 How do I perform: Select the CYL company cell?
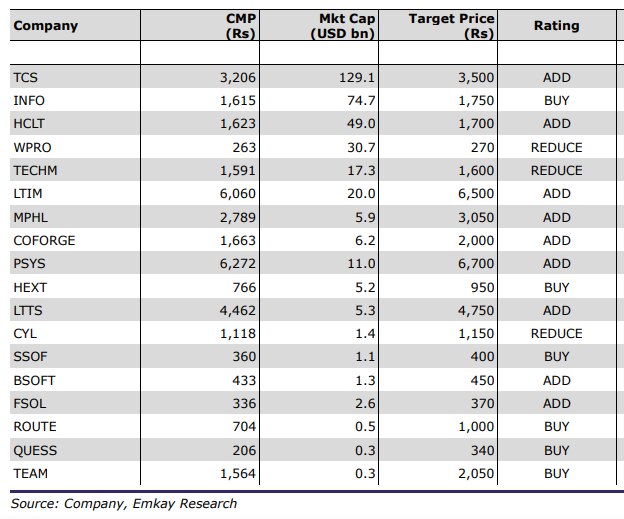(x=25, y=334)
